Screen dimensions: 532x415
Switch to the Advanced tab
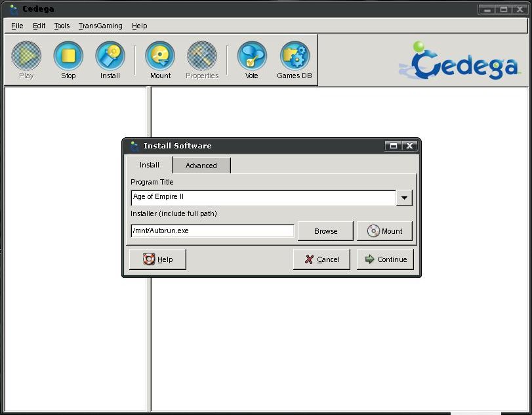click(x=201, y=165)
